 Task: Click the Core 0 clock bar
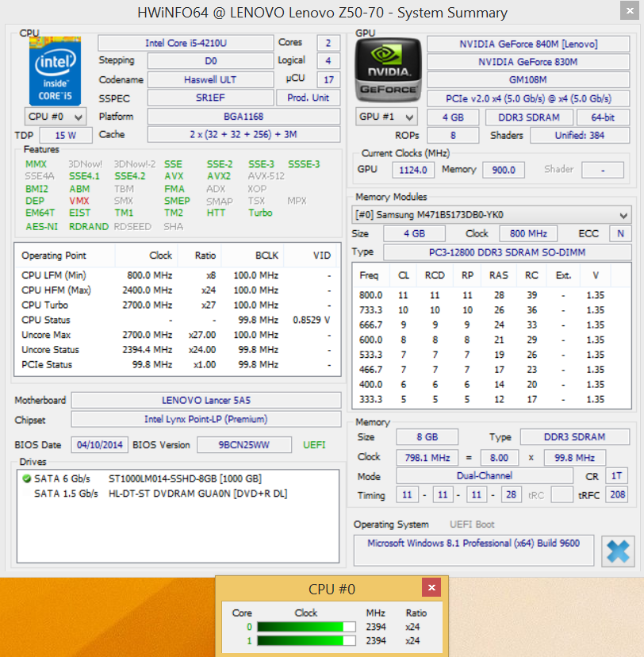point(306,627)
